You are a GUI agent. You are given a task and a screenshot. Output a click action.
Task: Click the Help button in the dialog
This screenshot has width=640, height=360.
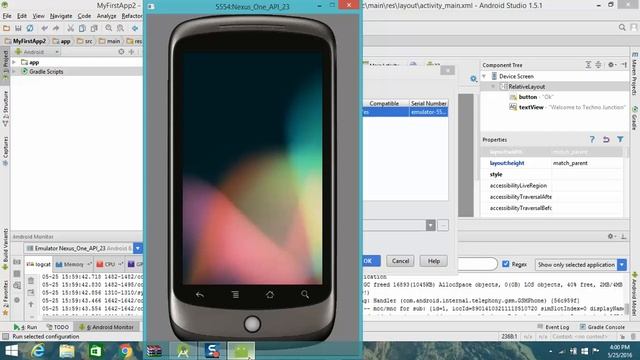[x=433, y=261]
